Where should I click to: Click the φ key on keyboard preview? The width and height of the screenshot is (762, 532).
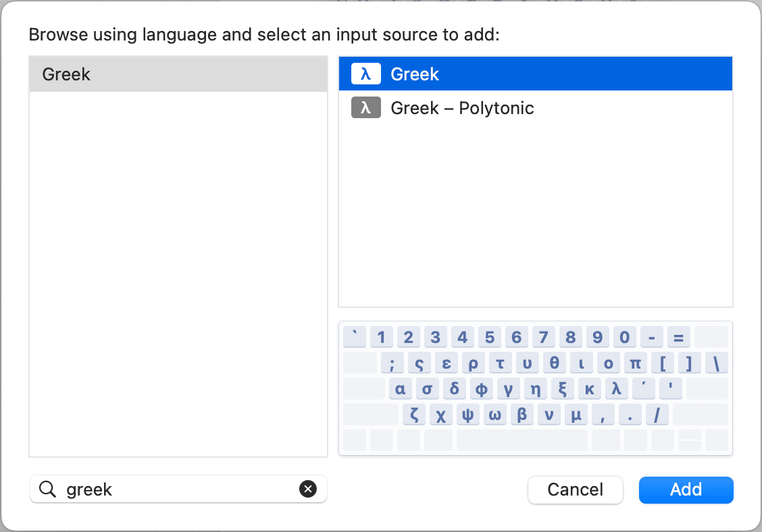point(482,389)
